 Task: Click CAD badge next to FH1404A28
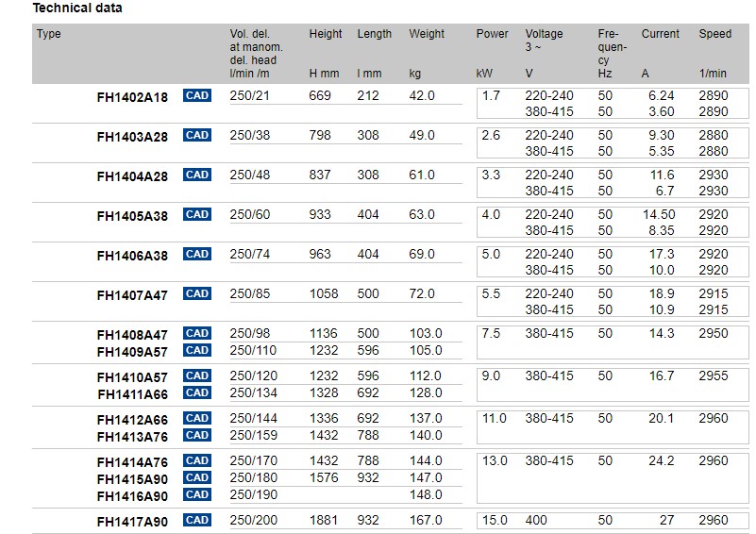pyautogui.click(x=197, y=175)
